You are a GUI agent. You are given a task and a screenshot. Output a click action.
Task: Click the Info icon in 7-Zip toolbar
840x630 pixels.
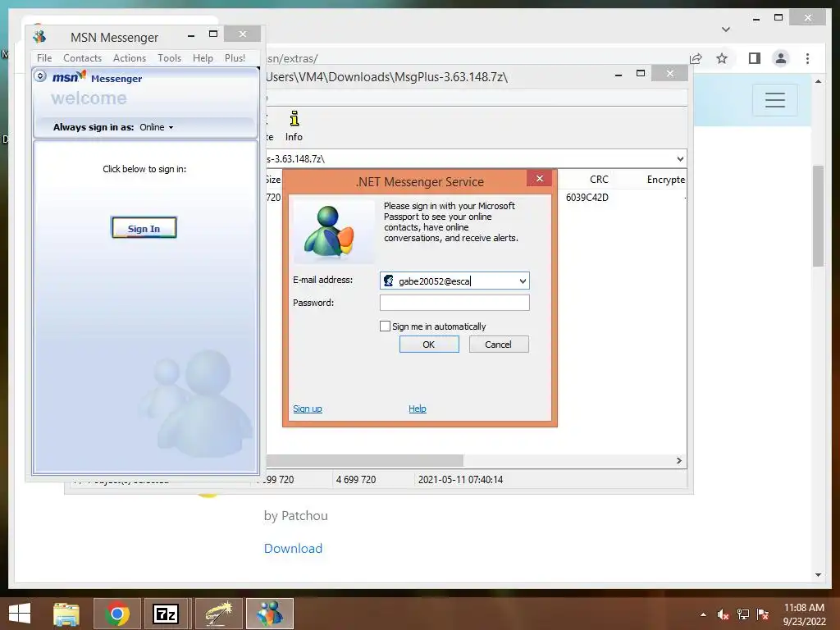click(294, 126)
